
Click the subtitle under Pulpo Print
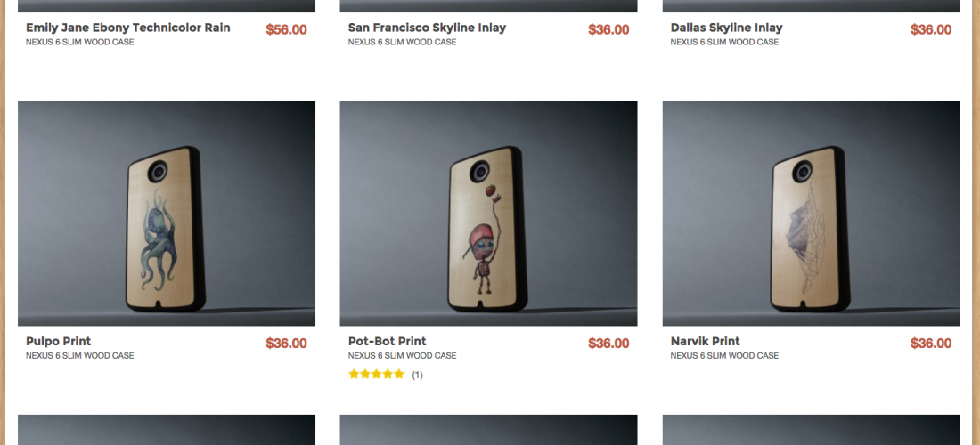click(80, 356)
